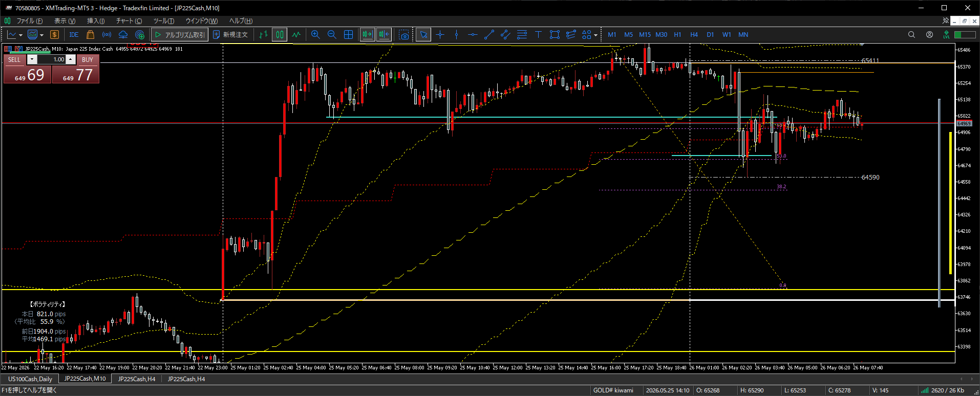980x396 pixels.
Task: Click the one-click trading panel toggle icon
Action: click(x=7, y=49)
